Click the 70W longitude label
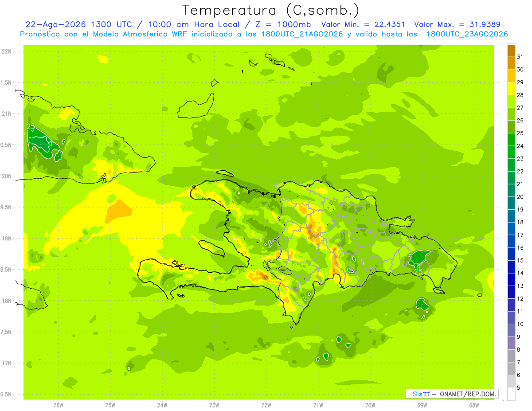This screenshot has width=532, height=411. [370, 405]
